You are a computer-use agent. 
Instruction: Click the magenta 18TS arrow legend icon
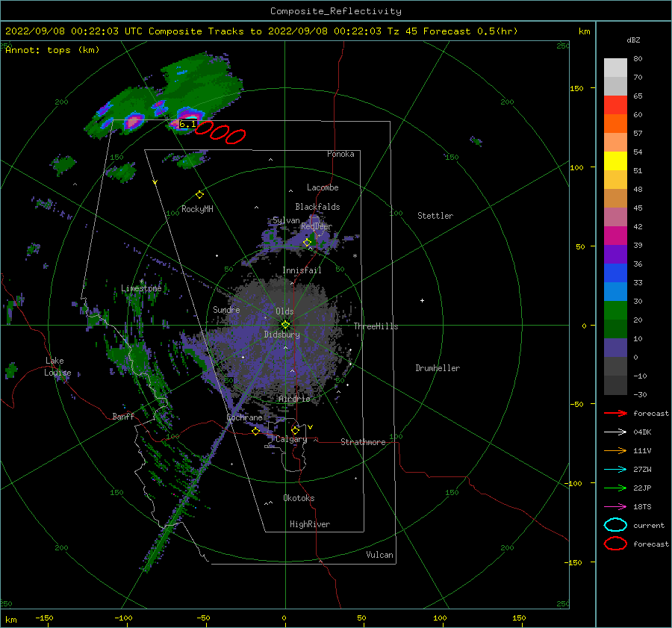(615, 507)
